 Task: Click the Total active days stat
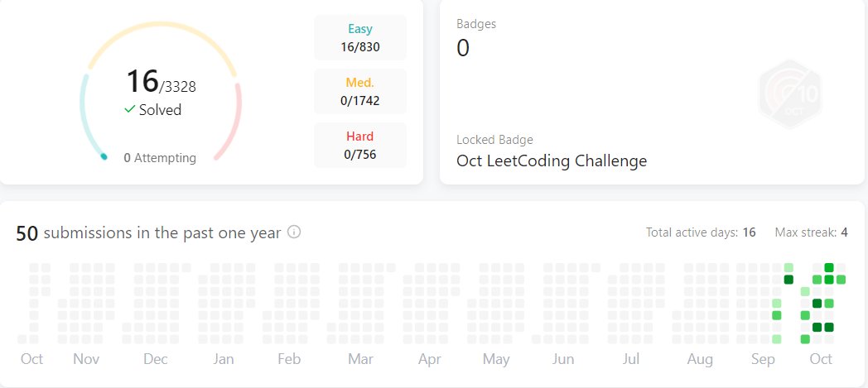coord(701,232)
